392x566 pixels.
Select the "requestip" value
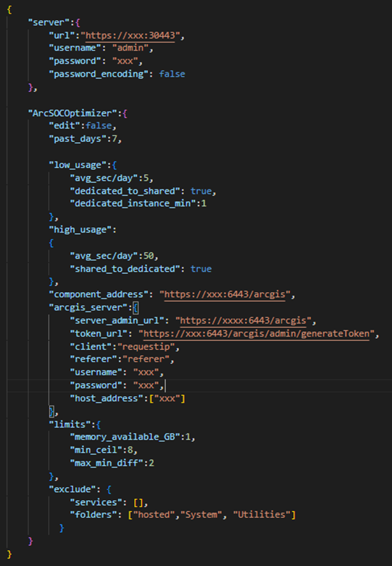[x=146, y=346]
